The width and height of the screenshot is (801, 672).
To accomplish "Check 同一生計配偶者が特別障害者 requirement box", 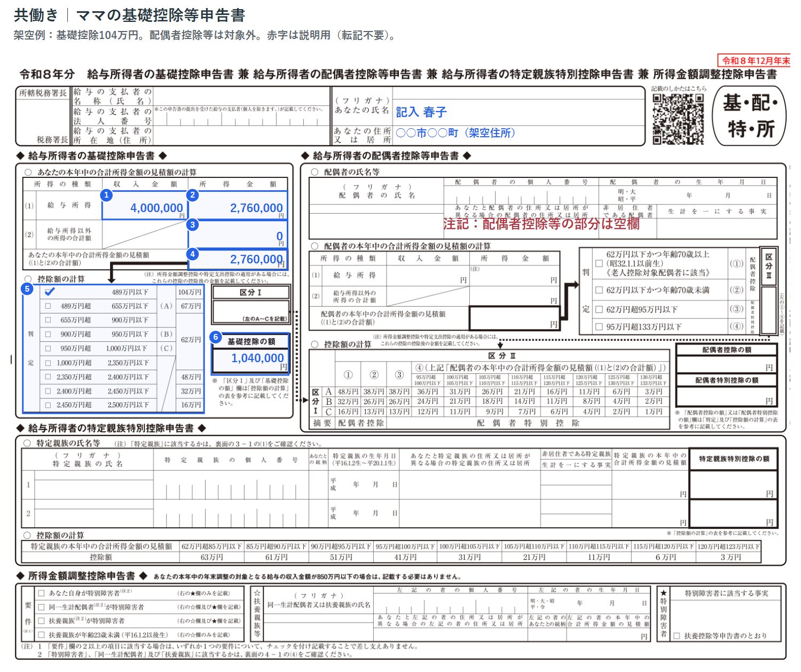I will pos(41,607).
